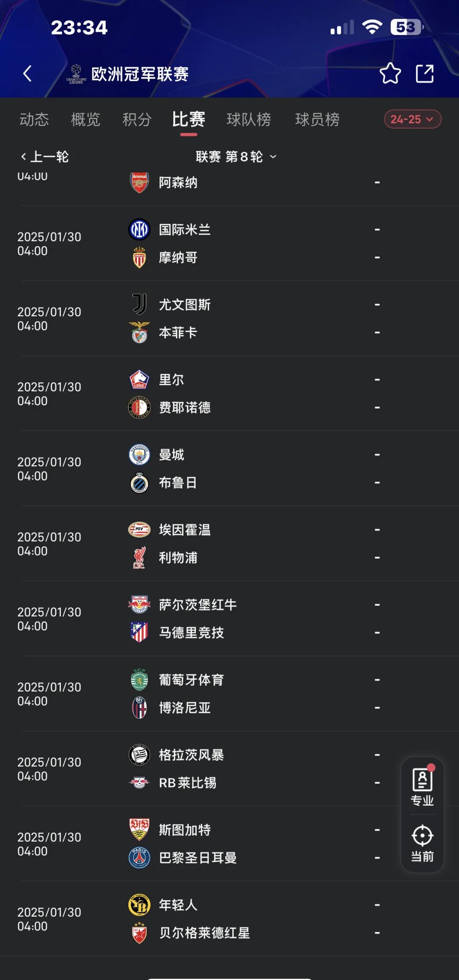Image resolution: width=459 pixels, height=980 pixels.
Task: Open the 24-25 season dropdown
Action: coord(412,119)
